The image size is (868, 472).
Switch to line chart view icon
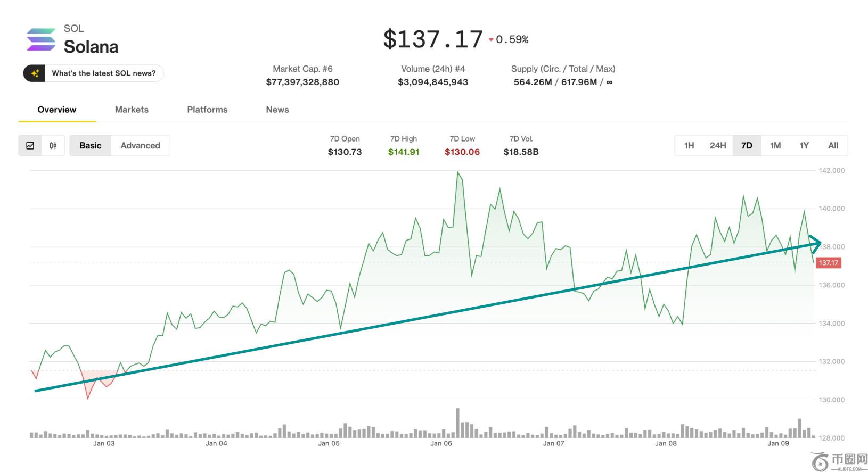[30, 145]
